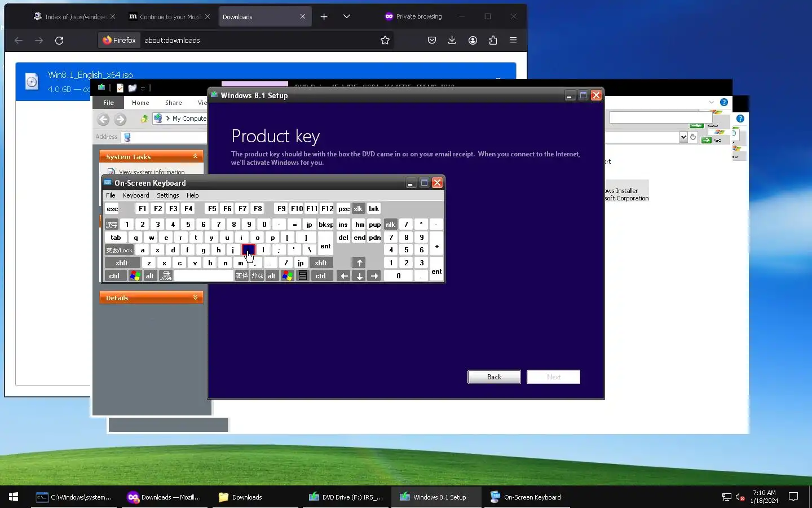Close the Downloads tab in Firefox
Image resolution: width=812 pixels, height=508 pixels.
coord(303,17)
